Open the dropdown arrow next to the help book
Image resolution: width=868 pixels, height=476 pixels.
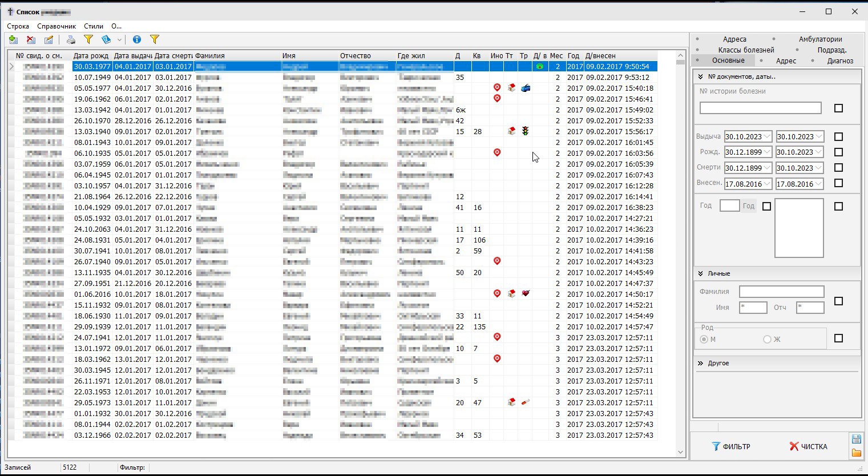[119, 40]
